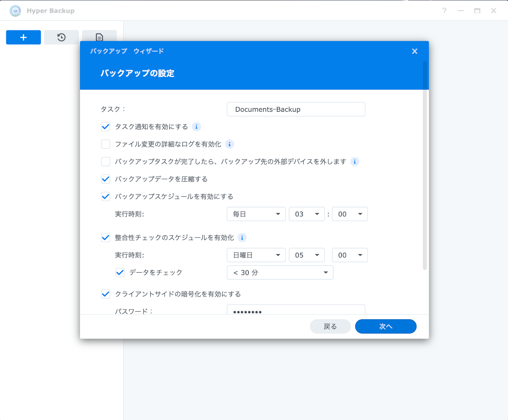Create a new backup task with plus button
508x420 pixels.
(x=23, y=37)
